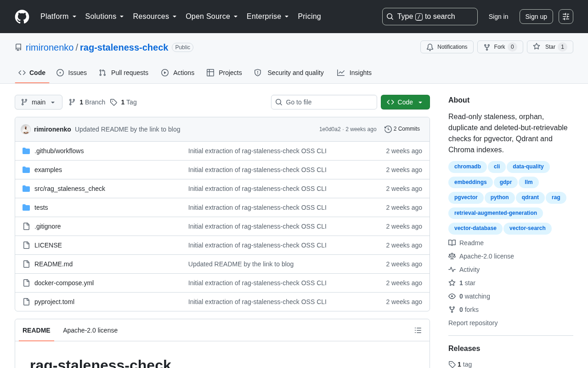Star the repository with Star button
The image size is (588, 368).
tap(550, 47)
